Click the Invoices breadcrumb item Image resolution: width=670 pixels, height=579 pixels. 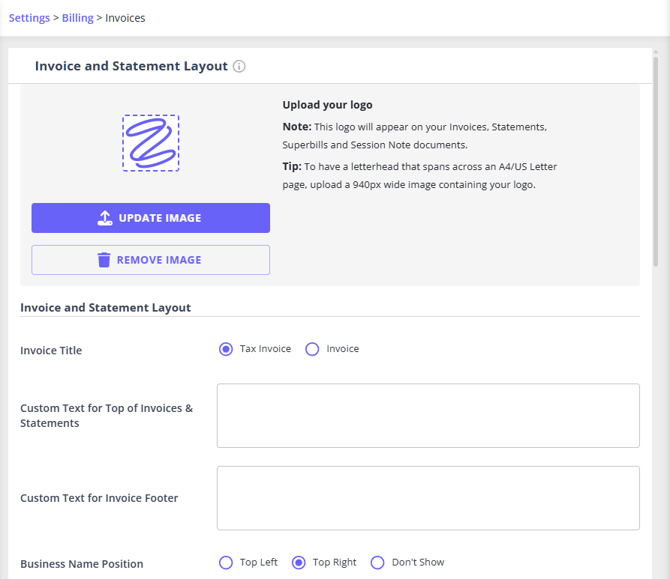125,18
